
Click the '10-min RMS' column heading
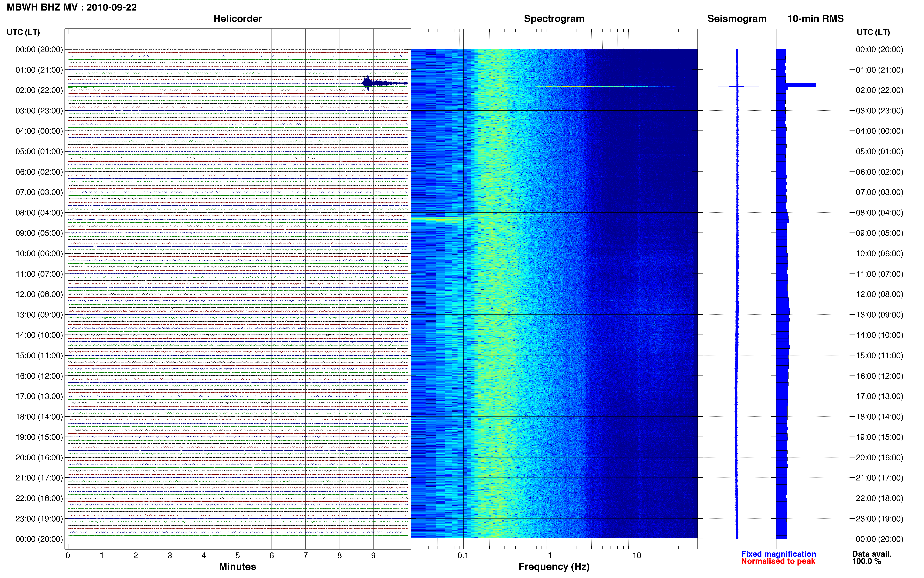click(816, 19)
